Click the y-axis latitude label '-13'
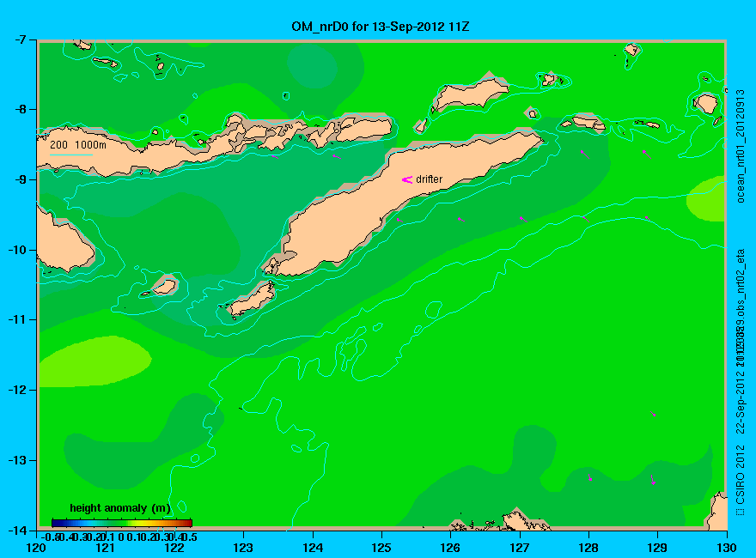Screen dimensions: 756x558 click(17, 460)
